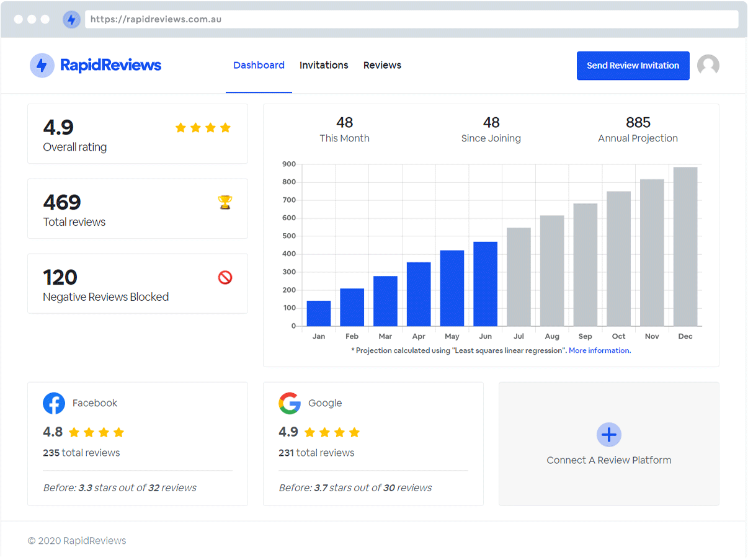Open the More information link
The image size is (748, 560).
599,350
